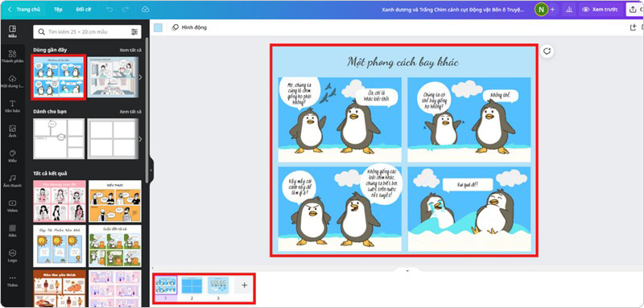
Task: Click the Xem trước preview button
Action: [x=600, y=10]
